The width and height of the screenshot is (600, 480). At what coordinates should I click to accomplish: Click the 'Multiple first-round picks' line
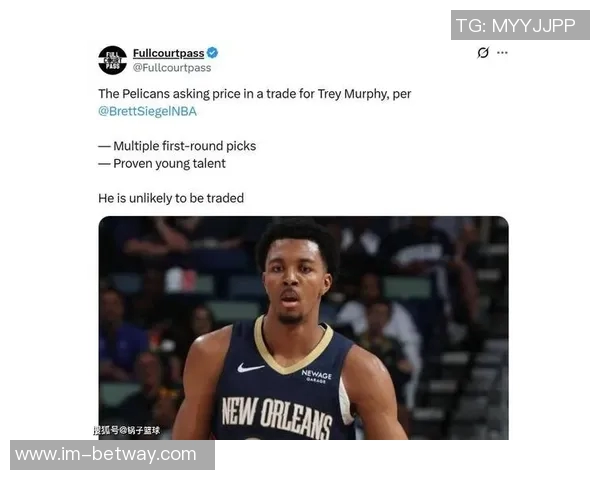(x=177, y=146)
